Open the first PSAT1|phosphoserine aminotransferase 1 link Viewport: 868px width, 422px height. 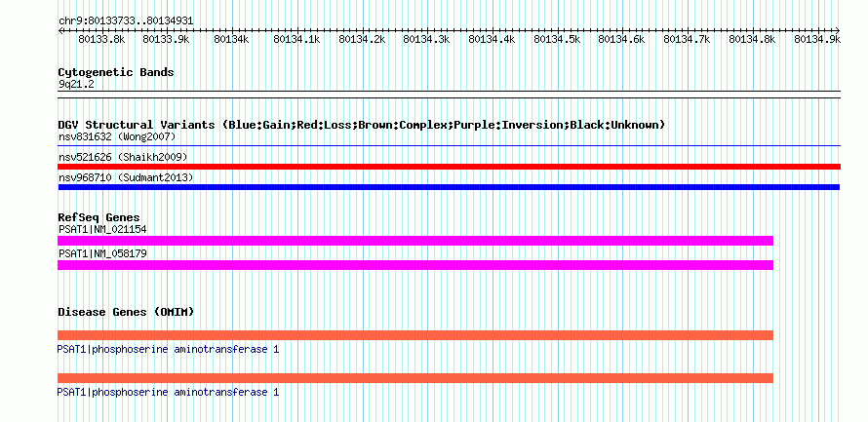(169, 350)
